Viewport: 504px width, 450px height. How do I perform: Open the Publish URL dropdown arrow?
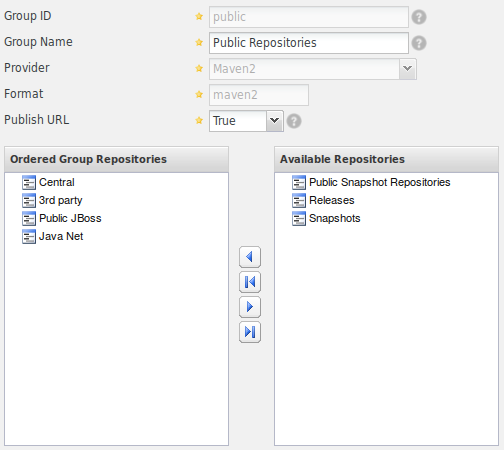(x=275, y=121)
